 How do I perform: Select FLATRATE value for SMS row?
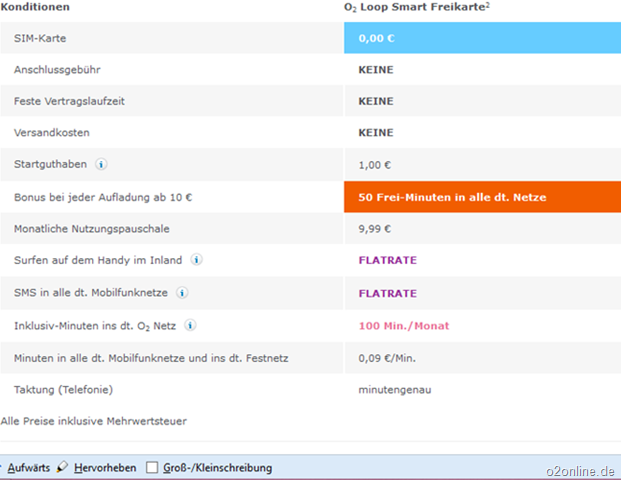coord(388,293)
